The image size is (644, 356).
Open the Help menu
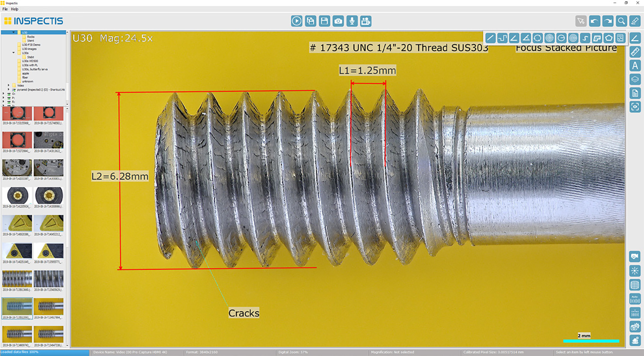coord(14,9)
